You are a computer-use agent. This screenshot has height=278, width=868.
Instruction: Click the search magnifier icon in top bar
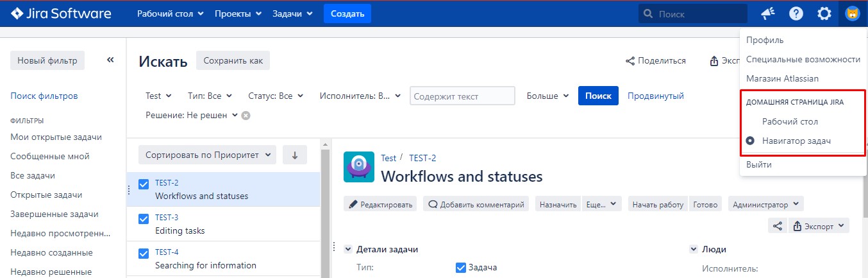649,13
